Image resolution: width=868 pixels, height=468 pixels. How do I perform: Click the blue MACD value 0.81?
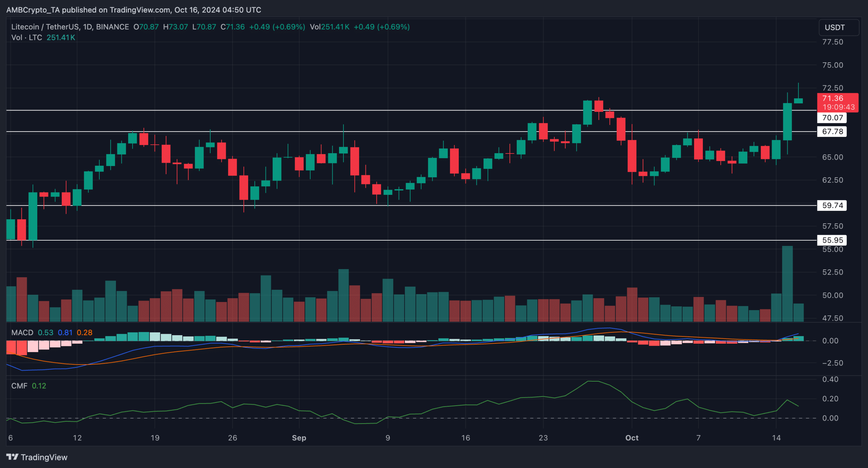[65, 332]
